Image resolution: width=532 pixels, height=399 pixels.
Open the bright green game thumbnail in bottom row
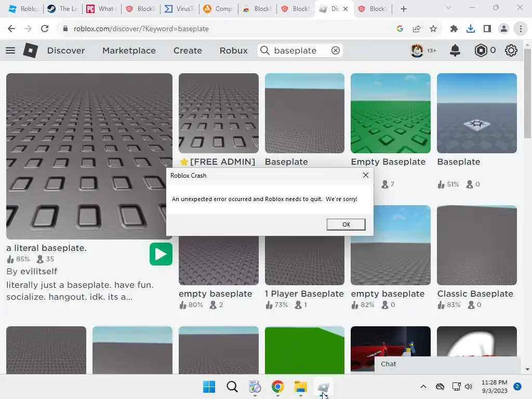(x=304, y=350)
